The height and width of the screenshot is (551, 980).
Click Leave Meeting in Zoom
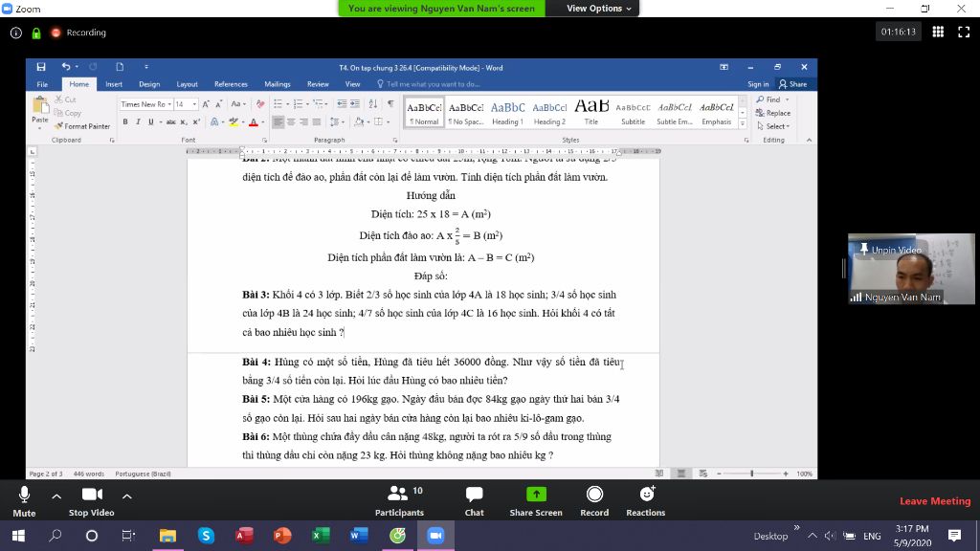click(935, 501)
